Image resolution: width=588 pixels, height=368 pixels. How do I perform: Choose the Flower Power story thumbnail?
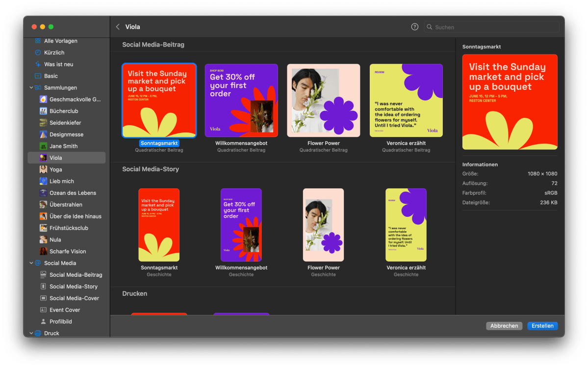323,225
